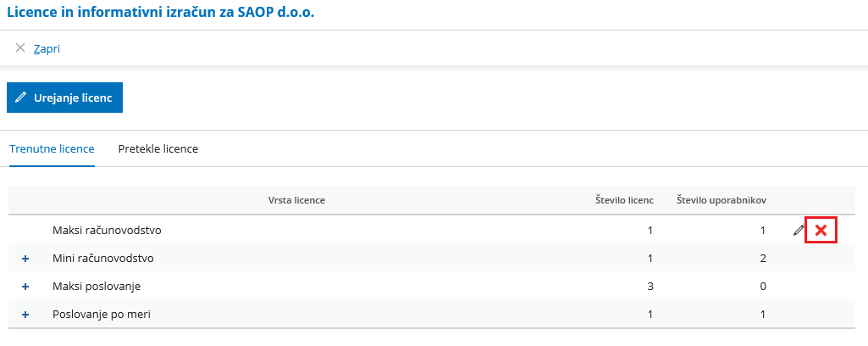Image resolution: width=868 pixels, height=346 pixels.
Task: Click the Vrsta licence column header
Action: point(296,200)
